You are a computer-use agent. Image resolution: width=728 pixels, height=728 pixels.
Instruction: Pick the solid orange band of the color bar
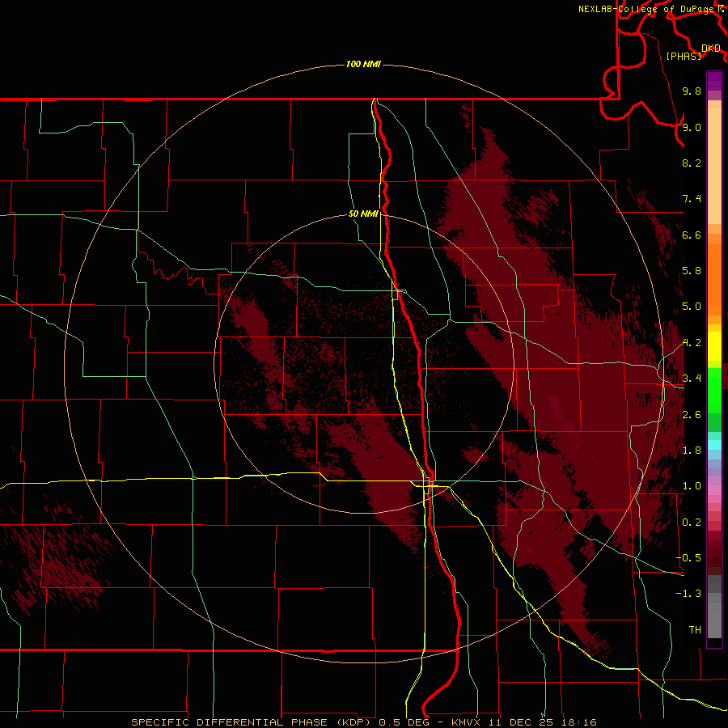pos(714,279)
